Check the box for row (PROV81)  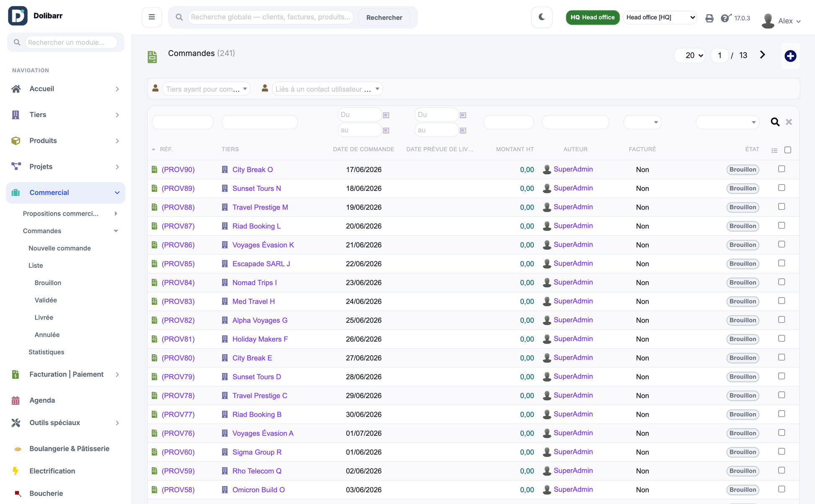(x=781, y=339)
